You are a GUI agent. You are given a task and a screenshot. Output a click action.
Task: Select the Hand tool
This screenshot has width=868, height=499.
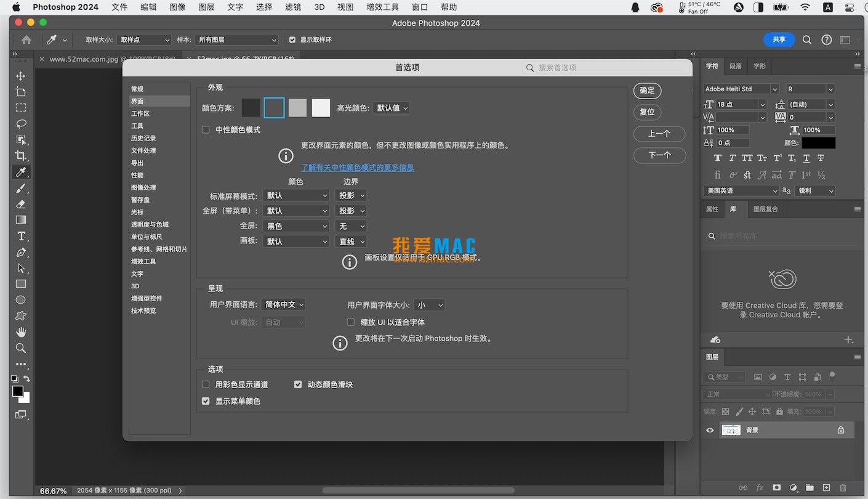[21, 331]
